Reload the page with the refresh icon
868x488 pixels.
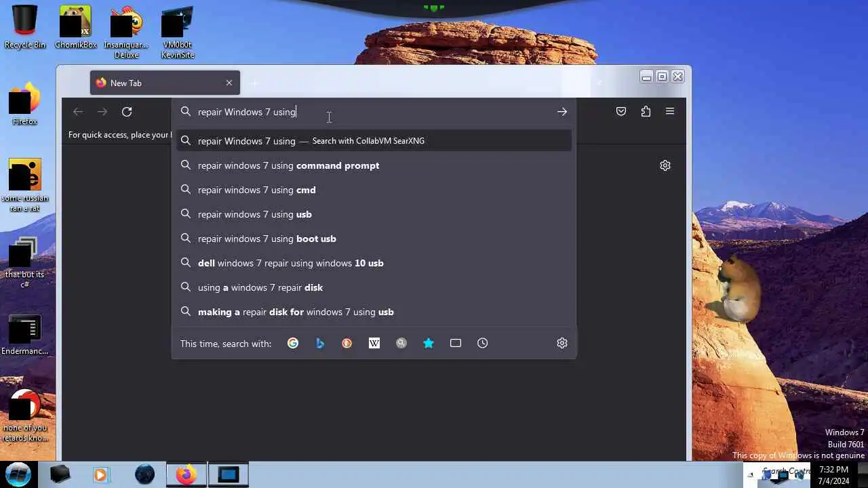pos(127,112)
